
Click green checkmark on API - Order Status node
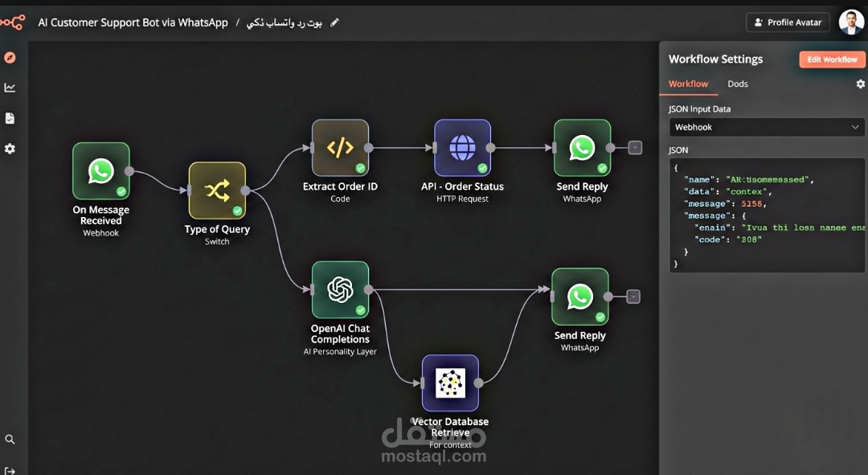tap(483, 168)
